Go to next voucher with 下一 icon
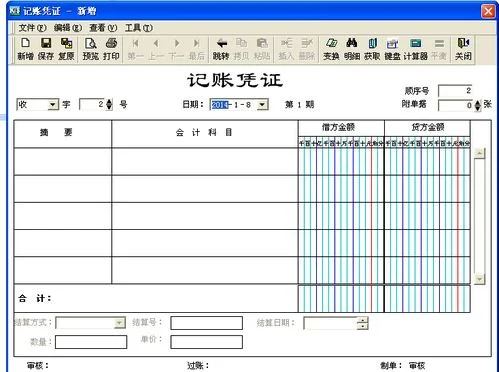Viewport: 499px width, 372px height. 177,49
